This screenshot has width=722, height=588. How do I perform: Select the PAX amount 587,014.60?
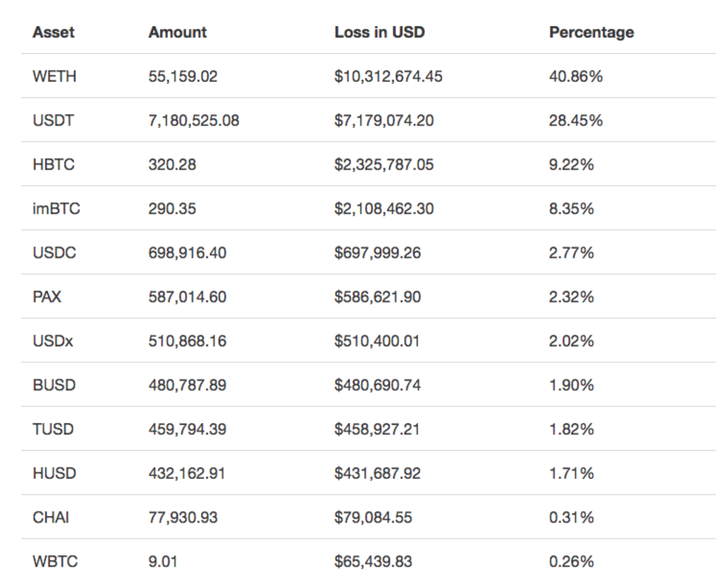pyautogui.click(x=187, y=297)
